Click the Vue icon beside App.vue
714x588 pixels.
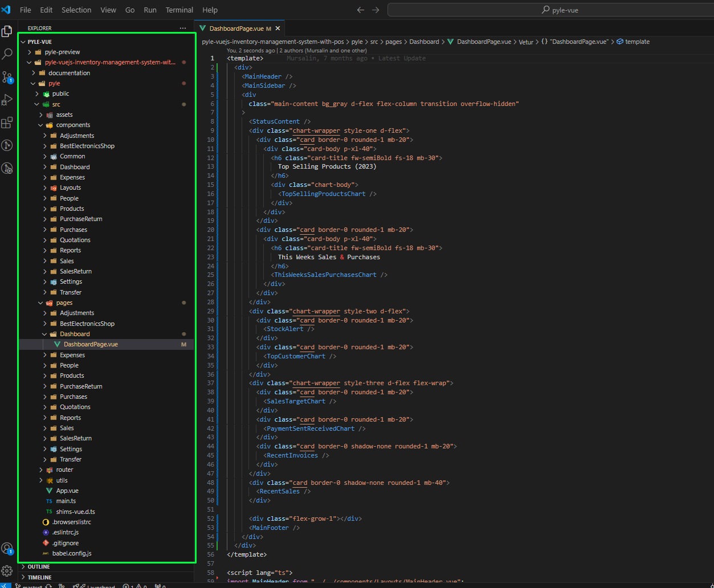coord(50,491)
